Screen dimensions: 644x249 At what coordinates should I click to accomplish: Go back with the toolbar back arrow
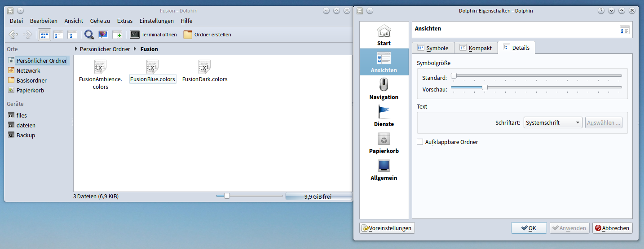[x=13, y=35]
